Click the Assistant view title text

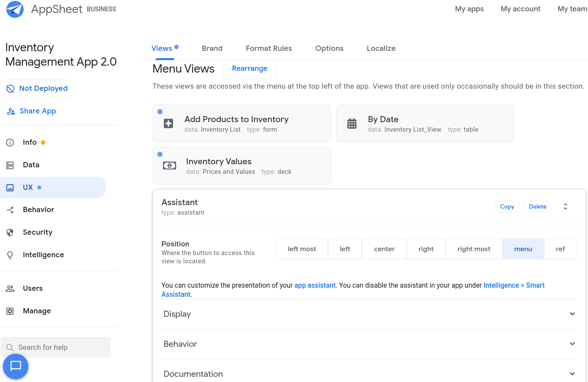[180, 203]
